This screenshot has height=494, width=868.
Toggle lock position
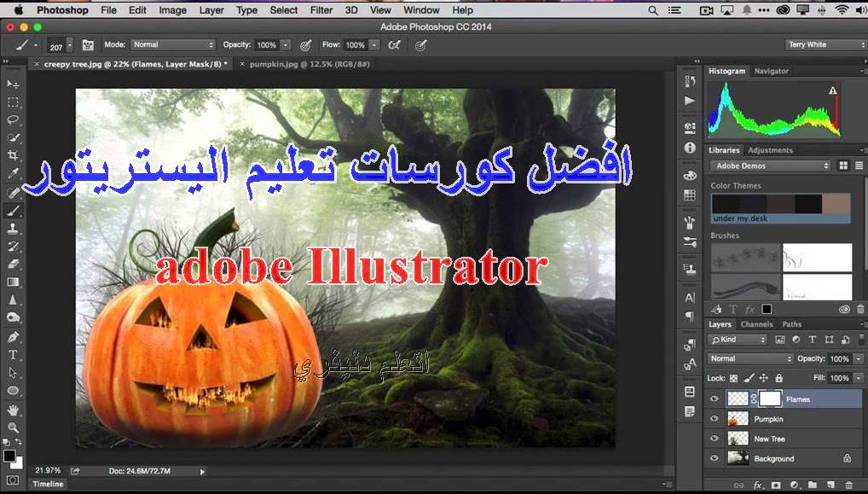763,378
